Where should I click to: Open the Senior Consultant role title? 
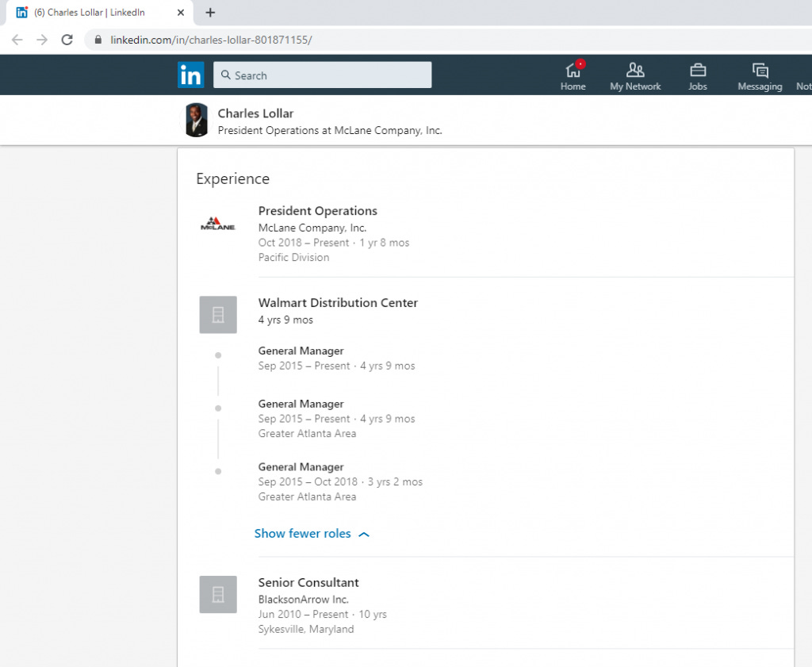coord(308,583)
